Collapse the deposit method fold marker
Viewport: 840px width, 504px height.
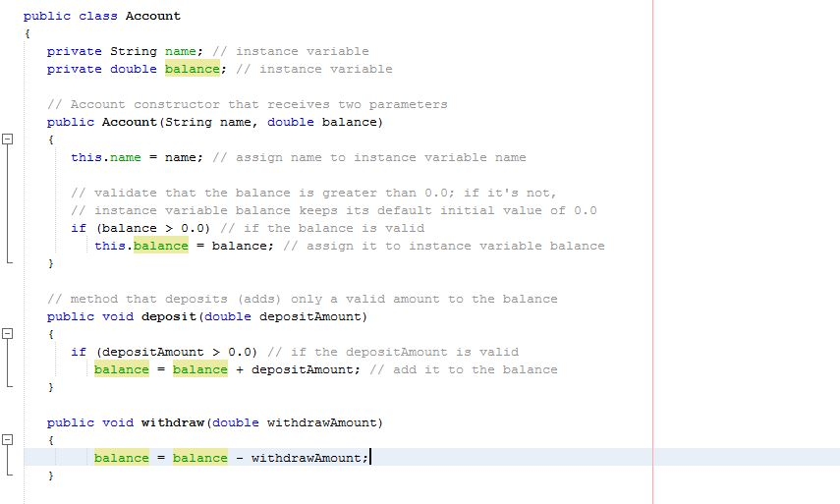[x=7, y=334]
